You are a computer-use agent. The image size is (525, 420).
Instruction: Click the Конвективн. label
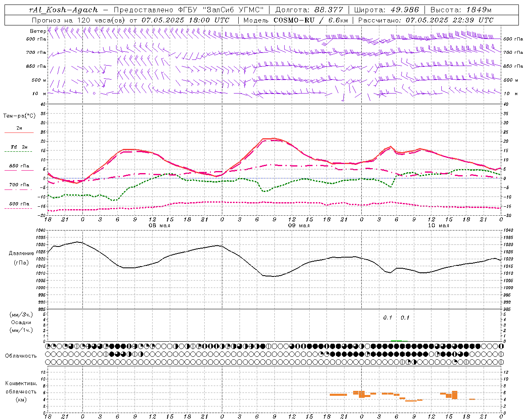point(21,383)
